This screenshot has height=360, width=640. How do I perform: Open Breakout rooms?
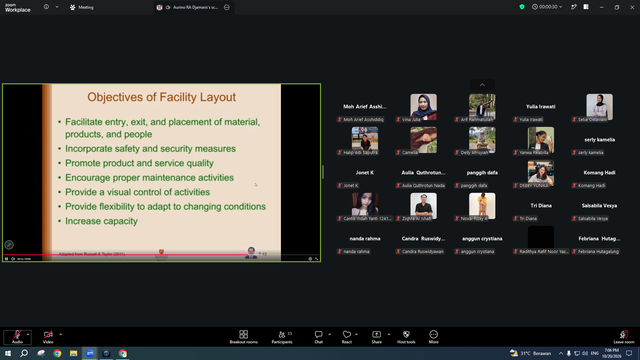tap(243, 337)
